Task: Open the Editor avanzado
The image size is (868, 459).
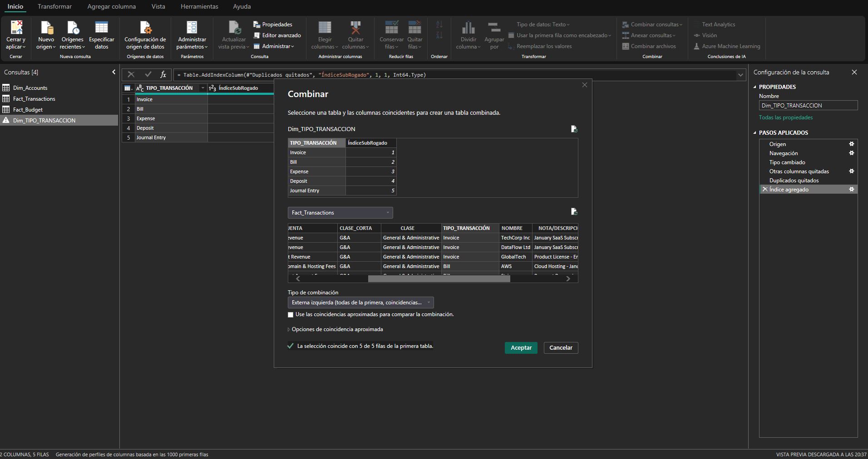Action: 277,35
